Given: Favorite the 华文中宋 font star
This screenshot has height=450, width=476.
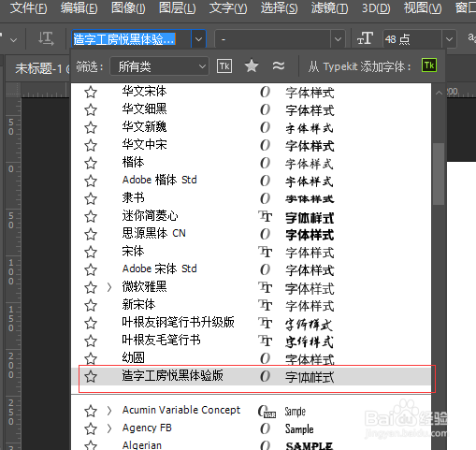Looking at the screenshot, I should click(91, 145).
